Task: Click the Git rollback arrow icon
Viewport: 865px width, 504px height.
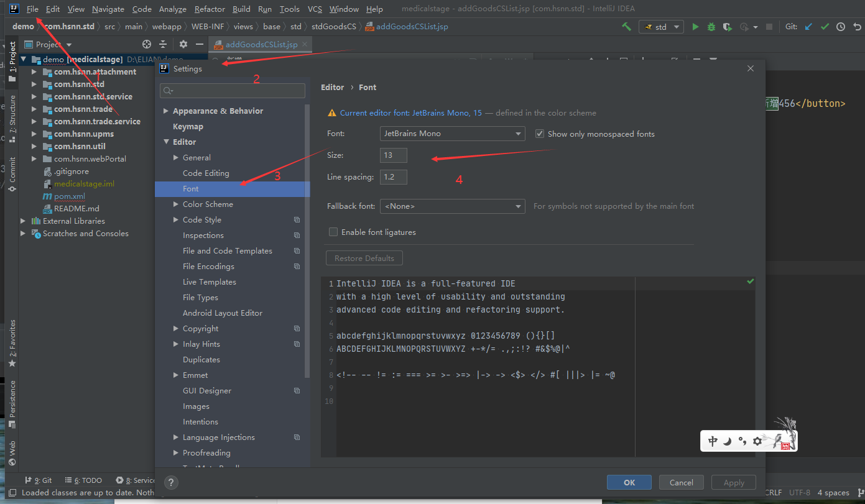Action: (x=858, y=27)
